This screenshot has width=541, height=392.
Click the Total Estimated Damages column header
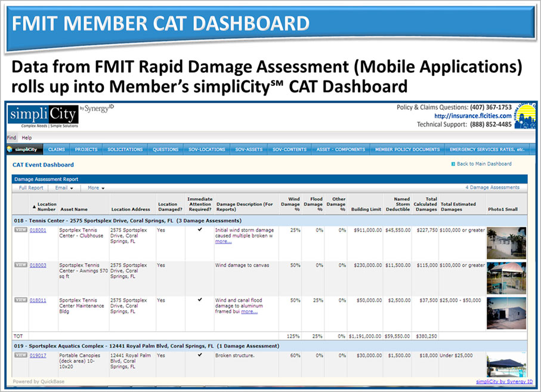(x=458, y=206)
